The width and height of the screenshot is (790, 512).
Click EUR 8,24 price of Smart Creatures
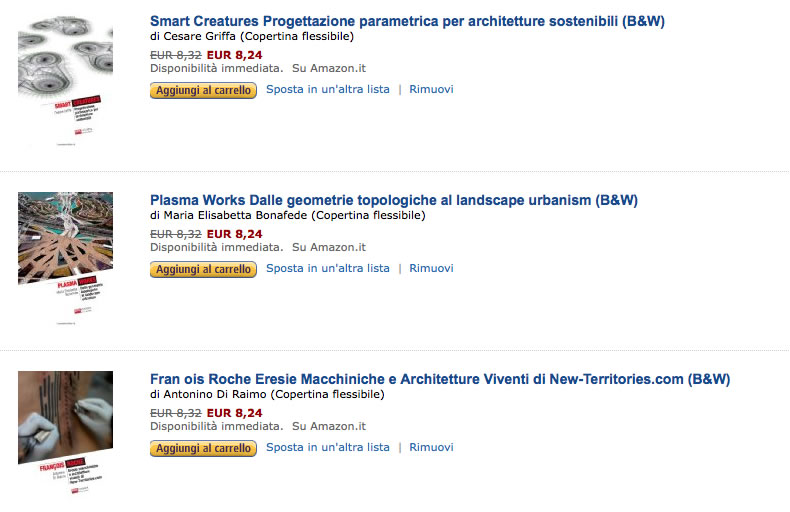tap(234, 54)
